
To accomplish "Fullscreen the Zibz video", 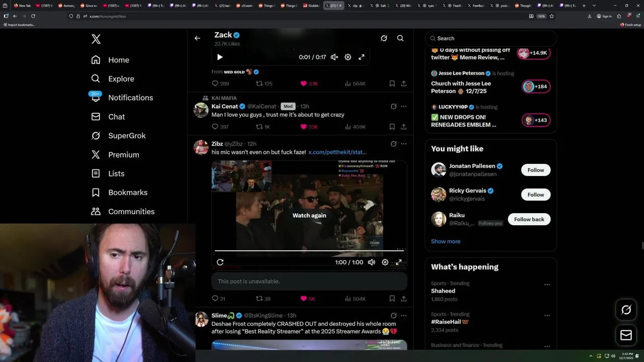I will click(398, 262).
